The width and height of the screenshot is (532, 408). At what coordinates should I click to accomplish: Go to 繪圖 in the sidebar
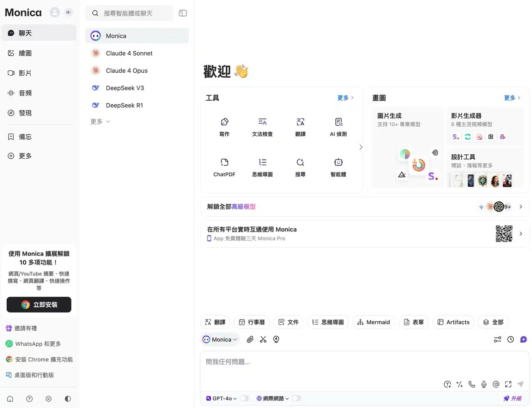tap(25, 53)
